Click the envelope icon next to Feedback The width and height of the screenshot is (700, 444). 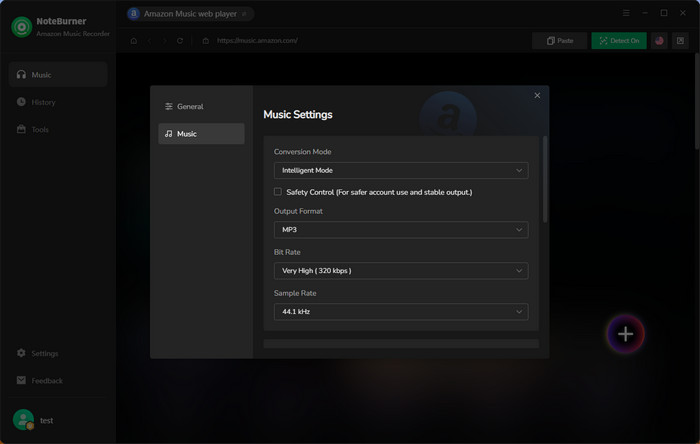point(21,380)
